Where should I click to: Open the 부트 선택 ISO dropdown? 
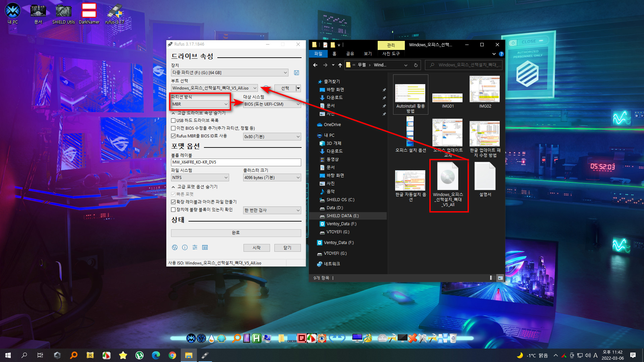[x=214, y=88]
